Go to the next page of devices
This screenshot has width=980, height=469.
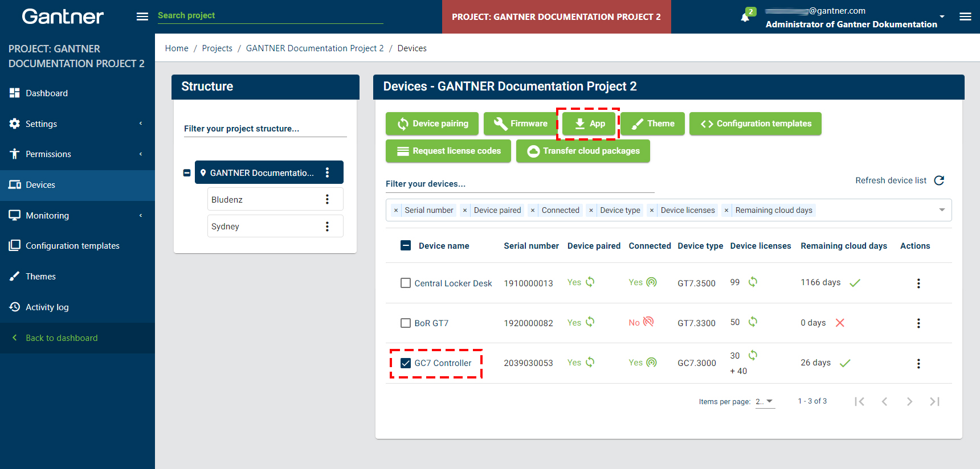(x=910, y=402)
